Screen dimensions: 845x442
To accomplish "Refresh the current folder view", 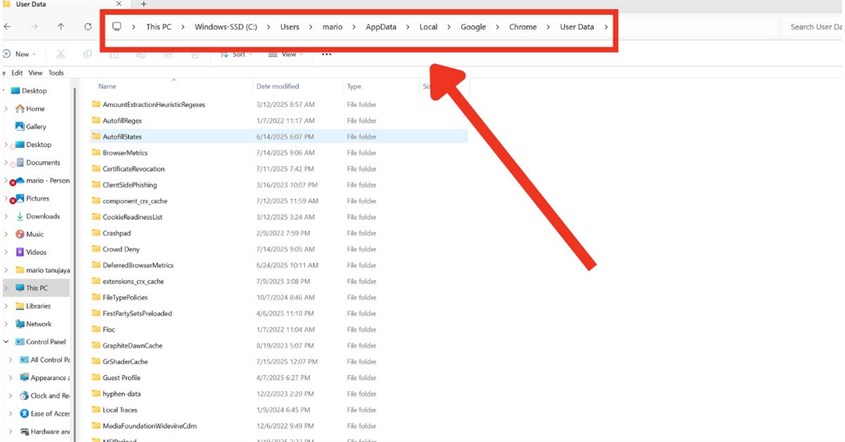I will [88, 26].
